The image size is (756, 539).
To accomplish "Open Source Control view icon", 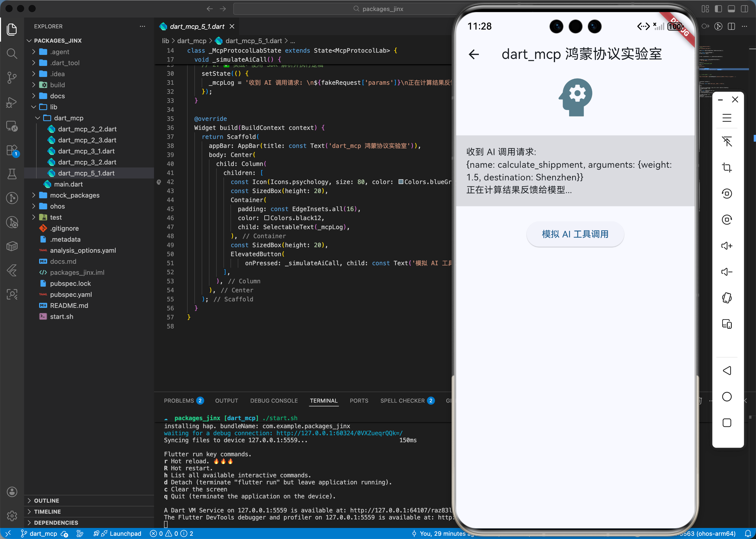I will coord(12,78).
